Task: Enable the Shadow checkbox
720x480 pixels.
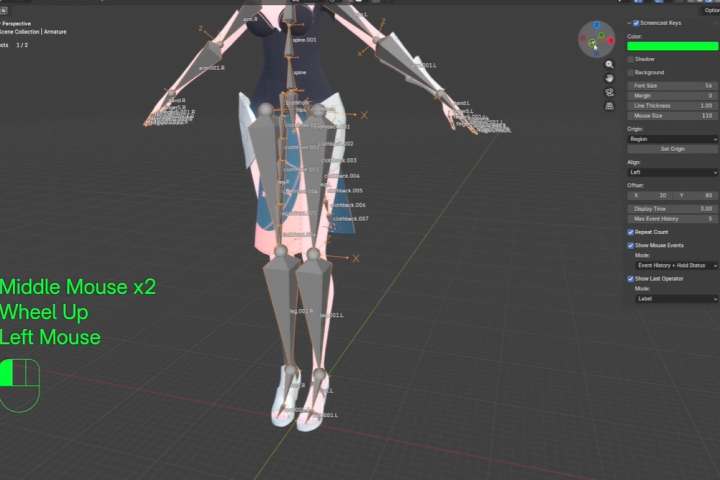Action: click(630, 59)
